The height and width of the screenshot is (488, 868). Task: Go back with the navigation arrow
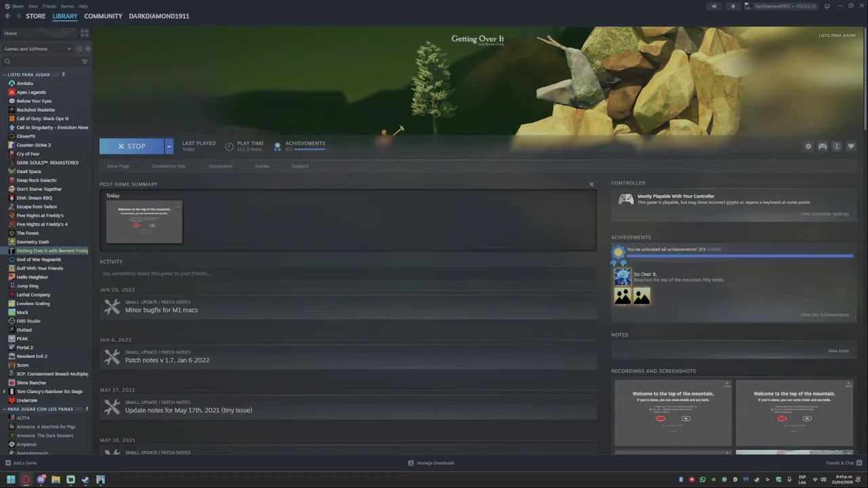[7, 16]
